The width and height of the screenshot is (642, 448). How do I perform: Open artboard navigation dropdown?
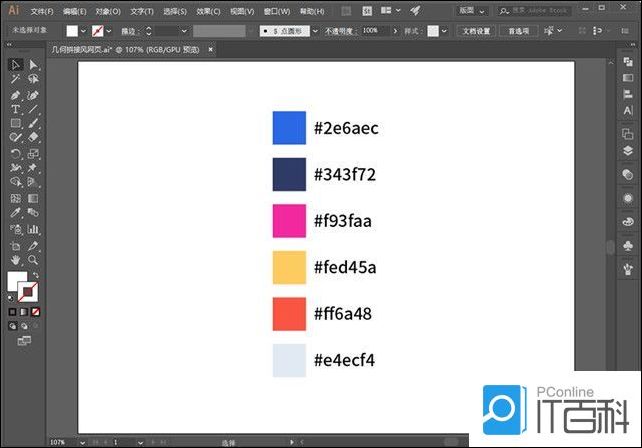(140, 443)
